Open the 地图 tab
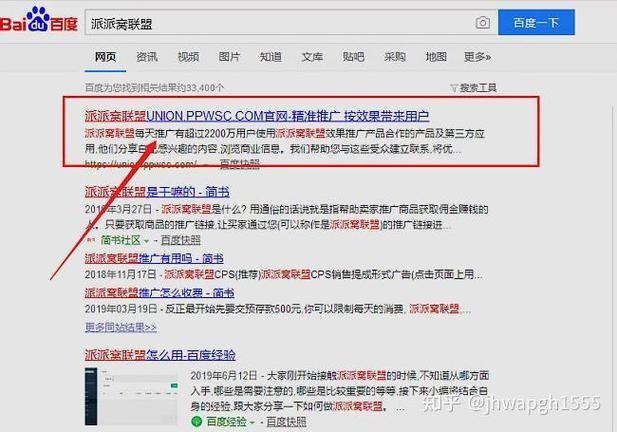Screen dimensions: 617x432 tap(436, 57)
